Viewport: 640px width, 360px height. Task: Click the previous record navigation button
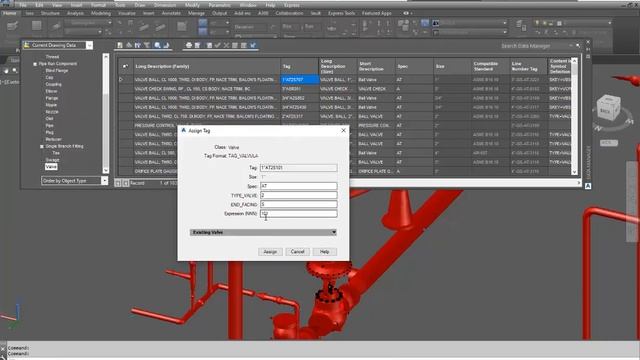click(126, 183)
